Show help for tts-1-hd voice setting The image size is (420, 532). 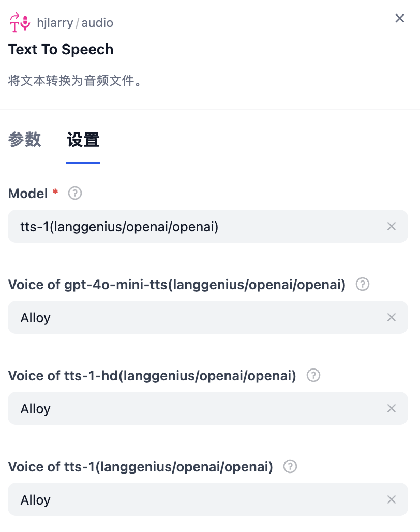click(313, 376)
